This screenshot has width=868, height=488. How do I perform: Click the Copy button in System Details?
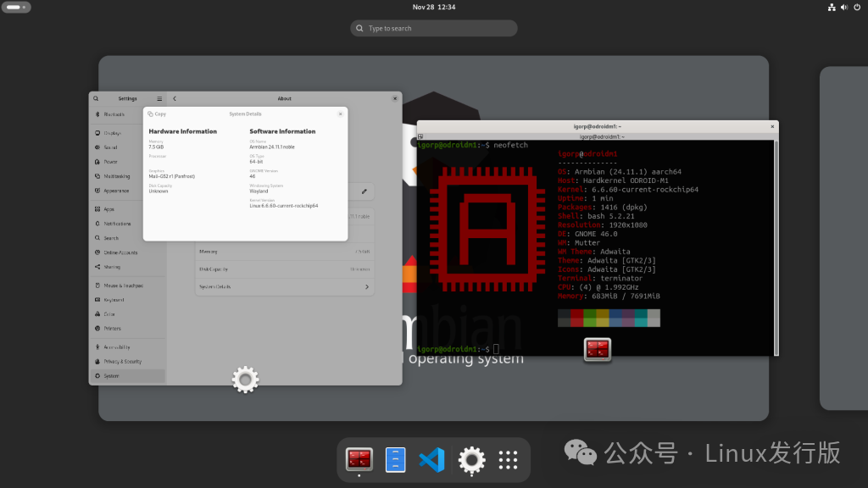156,114
